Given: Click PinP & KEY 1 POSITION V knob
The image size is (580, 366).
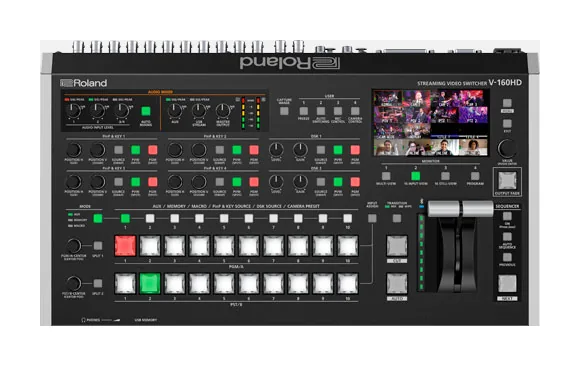Looking at the screenshot, I should pyautogui.click(x=98, y=150).
